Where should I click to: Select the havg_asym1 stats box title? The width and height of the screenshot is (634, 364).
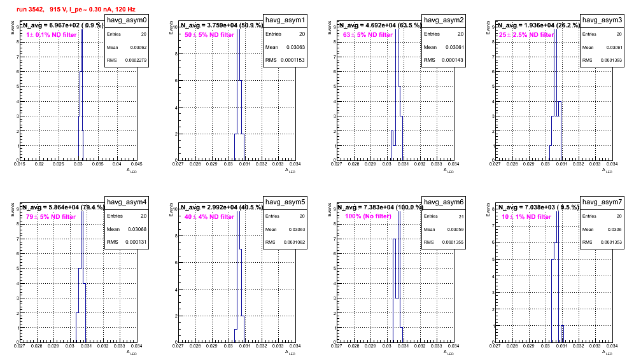[285, 20]
